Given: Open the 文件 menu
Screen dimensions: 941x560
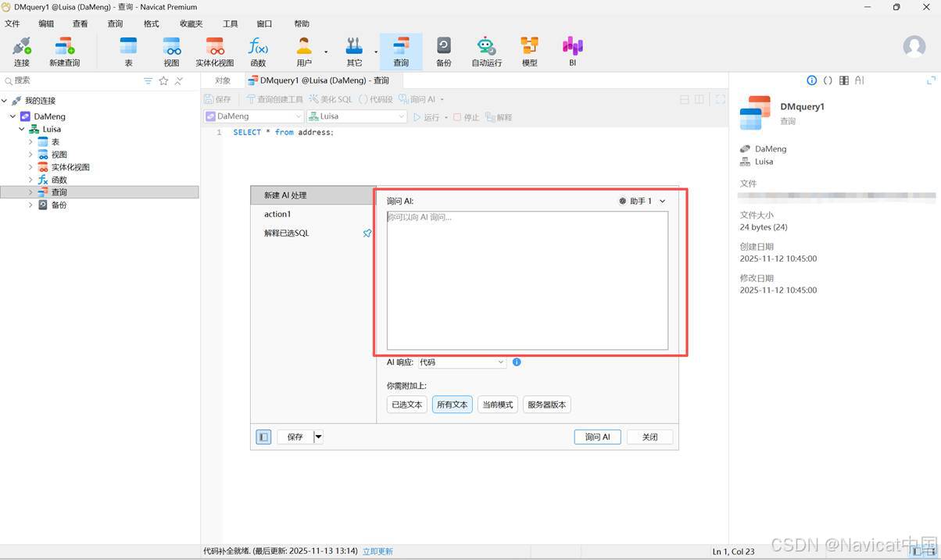Looking at the screenshot, I should 13,24.
